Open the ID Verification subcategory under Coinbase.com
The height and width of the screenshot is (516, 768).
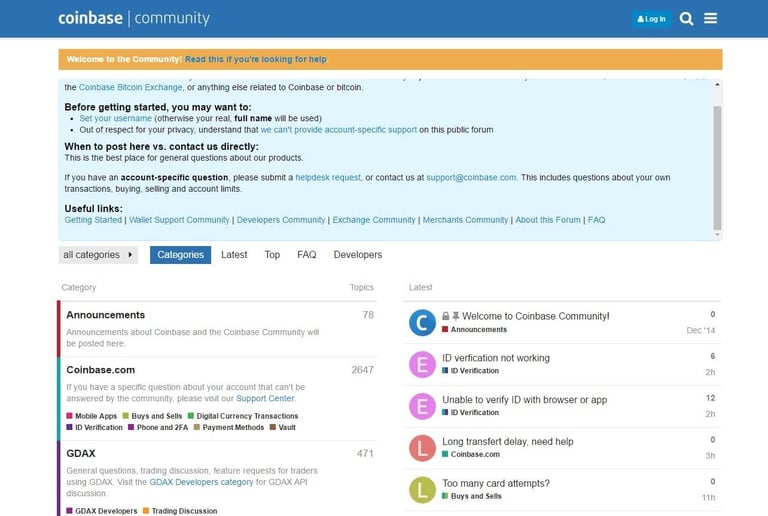95,427
